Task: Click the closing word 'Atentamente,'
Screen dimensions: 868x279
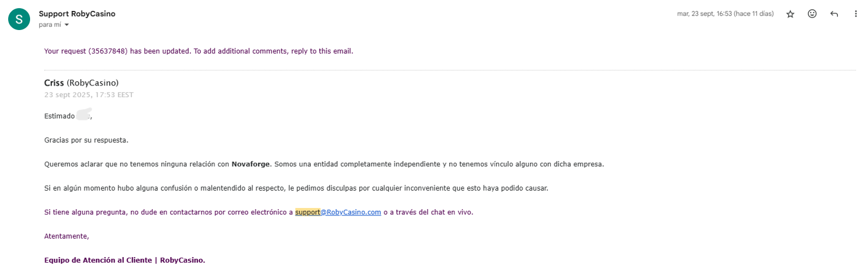Action: click(x=67, y=236)
